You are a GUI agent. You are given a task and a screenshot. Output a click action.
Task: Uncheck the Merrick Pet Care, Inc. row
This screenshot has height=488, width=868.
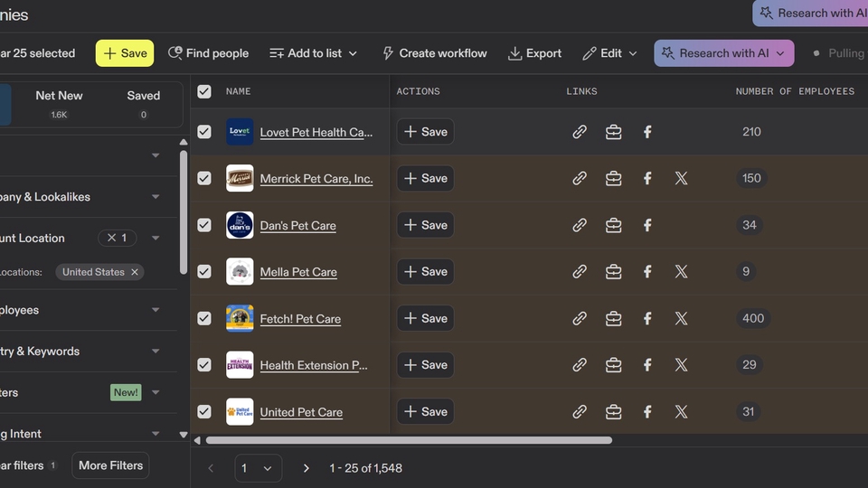coord(204,179)
